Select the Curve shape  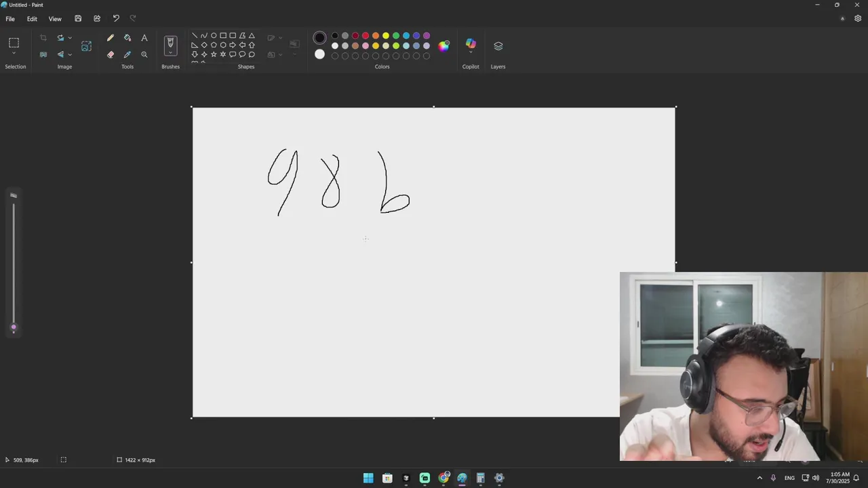click(x=204, y=36)
